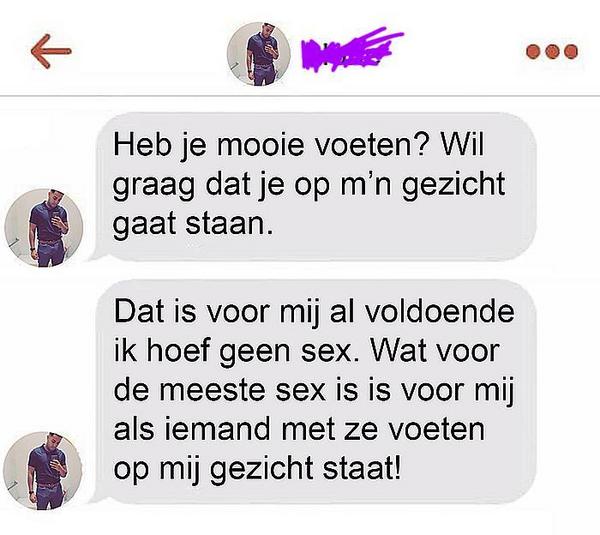Click the line 'ik hoef geen sex. Wat voor'
This screenshot has width=600, height=535.
(x=307, y=351)
